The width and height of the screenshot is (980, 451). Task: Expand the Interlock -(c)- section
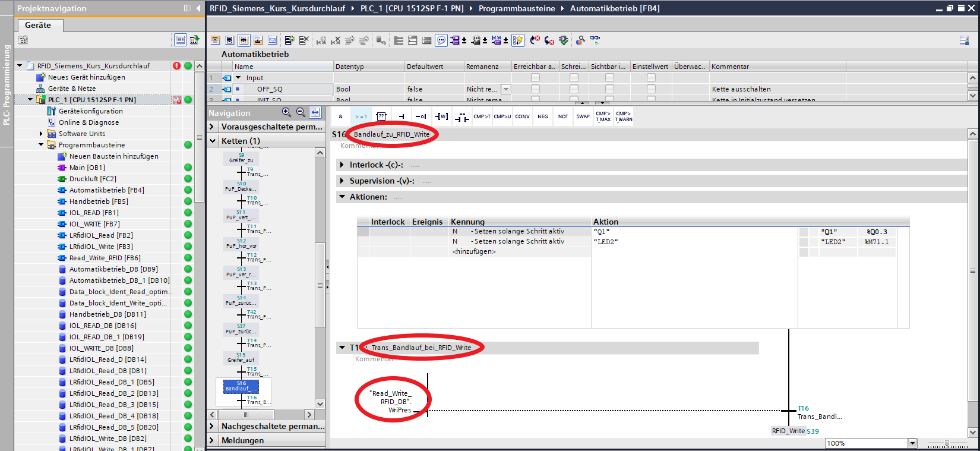click(342, 165)
